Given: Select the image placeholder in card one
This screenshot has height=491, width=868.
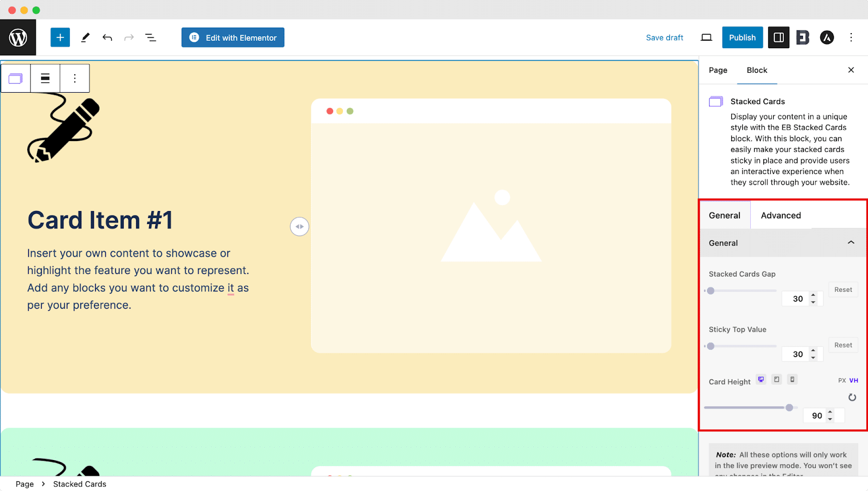Looking at the screenshot, I should 491,226.
